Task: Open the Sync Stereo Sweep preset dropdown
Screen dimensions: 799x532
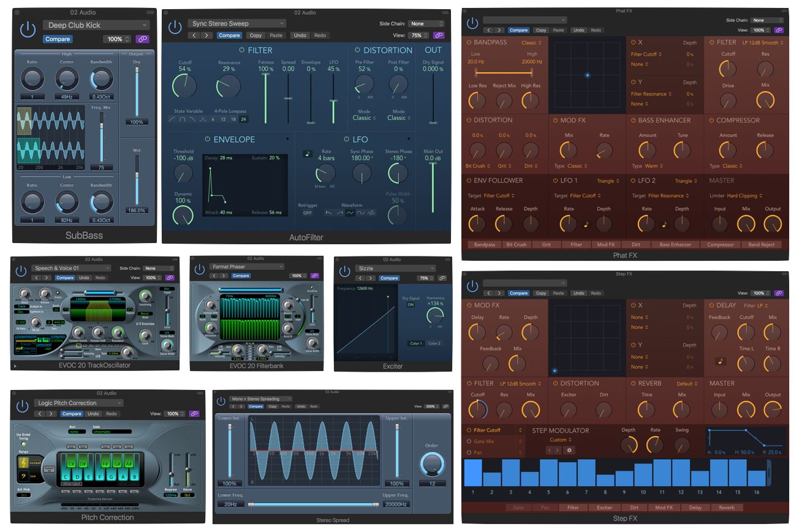Action: 237,23
